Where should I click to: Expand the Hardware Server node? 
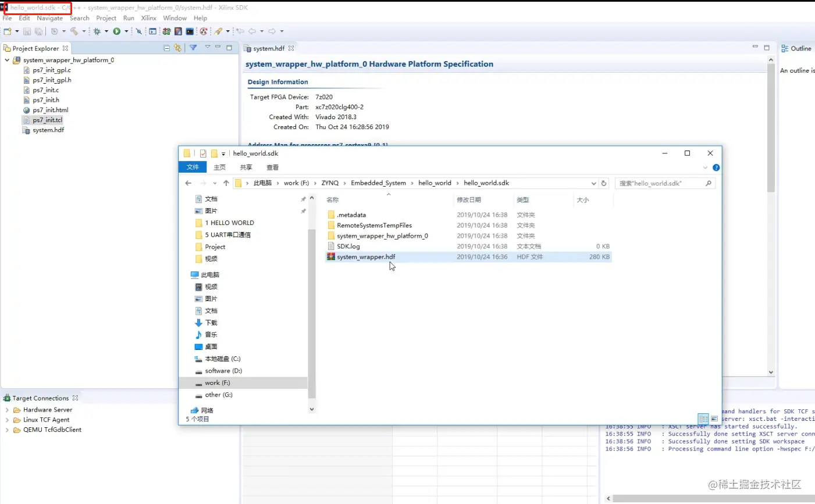7,410
